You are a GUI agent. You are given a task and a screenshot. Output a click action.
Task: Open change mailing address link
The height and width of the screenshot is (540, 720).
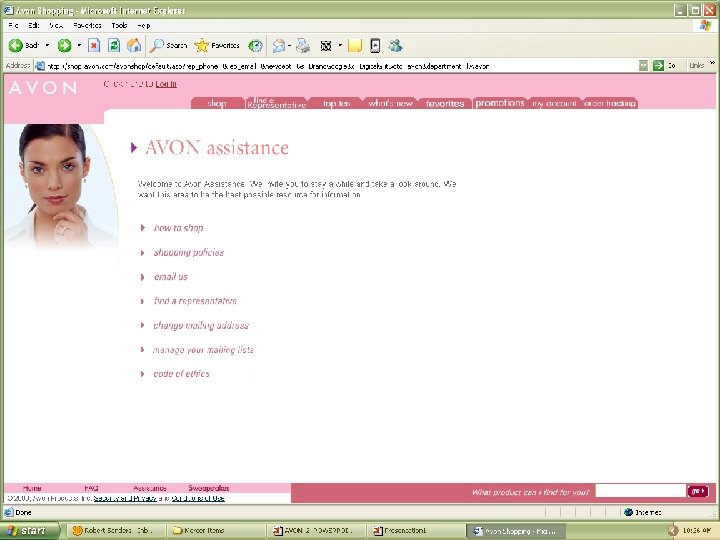click(x=201, y=325)
